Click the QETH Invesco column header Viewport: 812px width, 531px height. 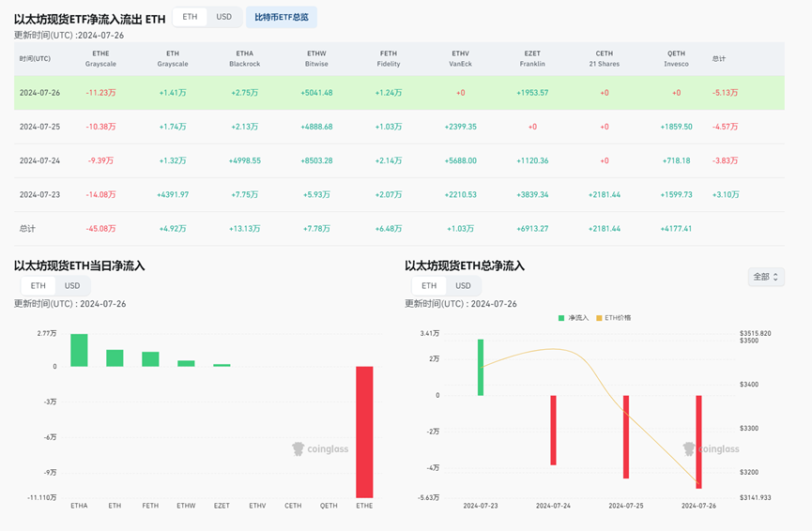(x=676, y=59)
